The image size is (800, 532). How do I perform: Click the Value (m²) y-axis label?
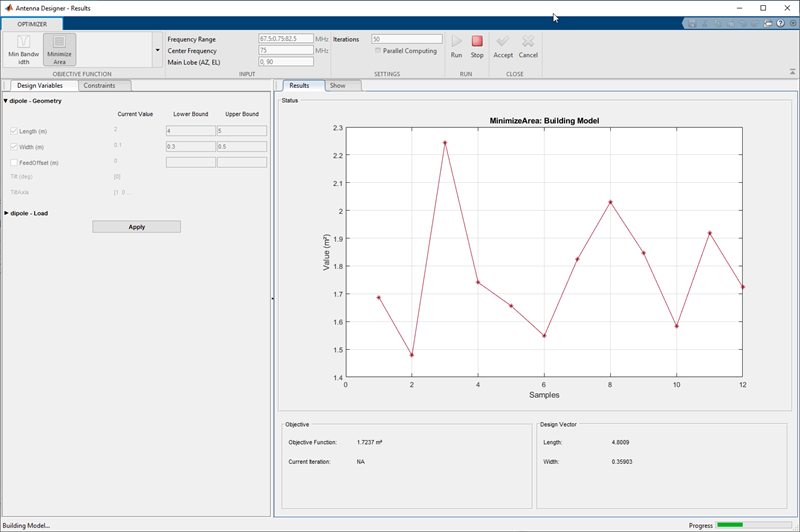click(327, 252)
